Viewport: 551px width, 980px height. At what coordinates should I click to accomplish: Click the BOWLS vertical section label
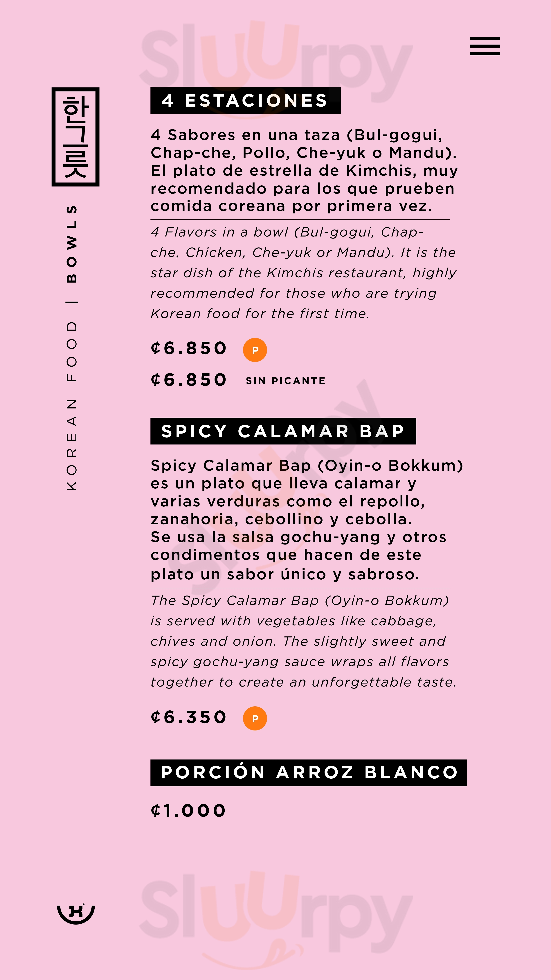click(71, 244)
